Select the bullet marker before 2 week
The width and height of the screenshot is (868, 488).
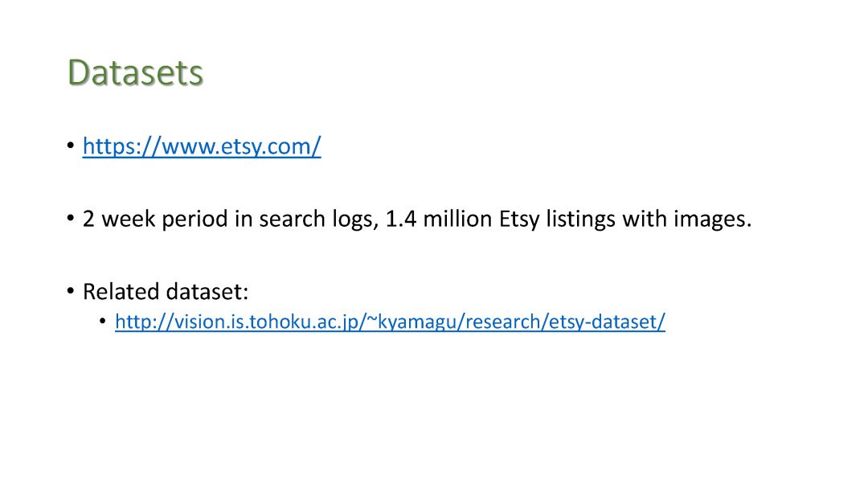(70, 218)
